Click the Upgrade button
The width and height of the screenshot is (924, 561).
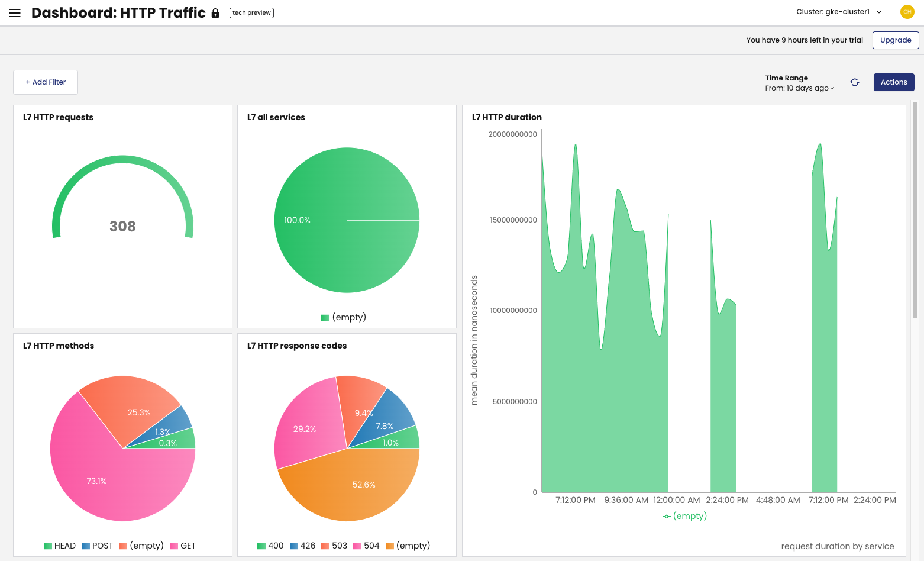pyautogui.click(x=896, y=40)
